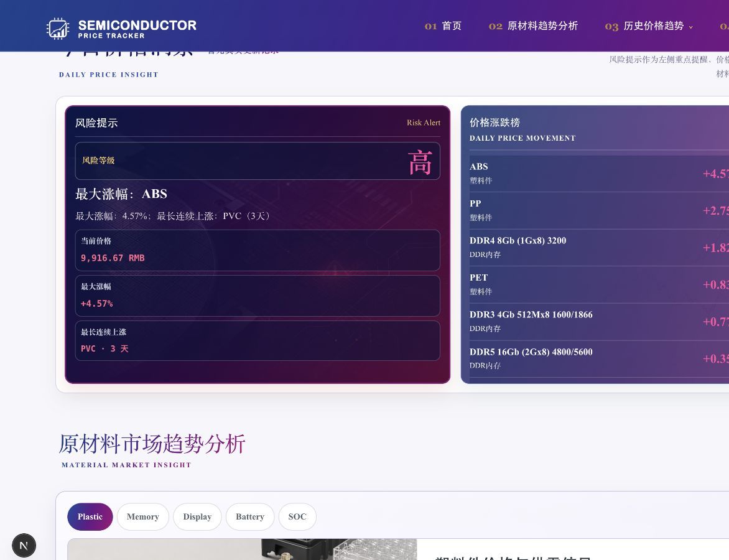
Task: Click the 当前价格 9,916.67 RMB card
Action: [x=258, y=250]
